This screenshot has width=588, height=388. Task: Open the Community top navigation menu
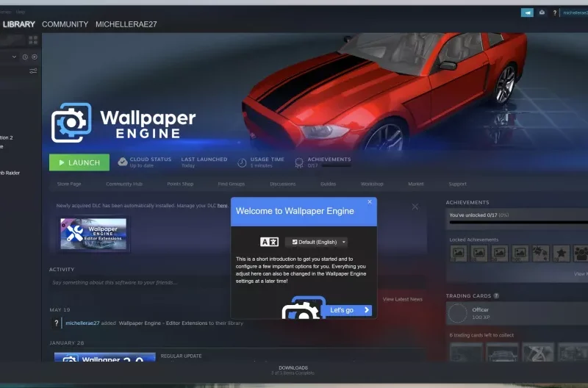[65, 24]
